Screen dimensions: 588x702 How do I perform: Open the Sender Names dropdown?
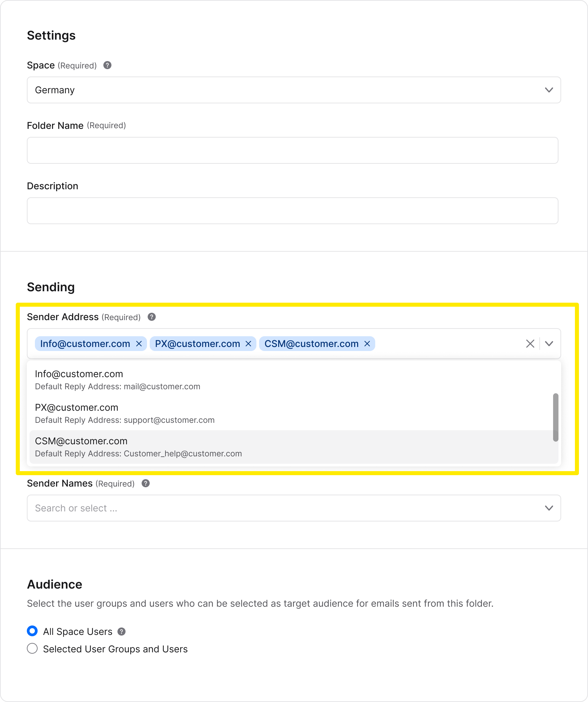tap(294, 508)
